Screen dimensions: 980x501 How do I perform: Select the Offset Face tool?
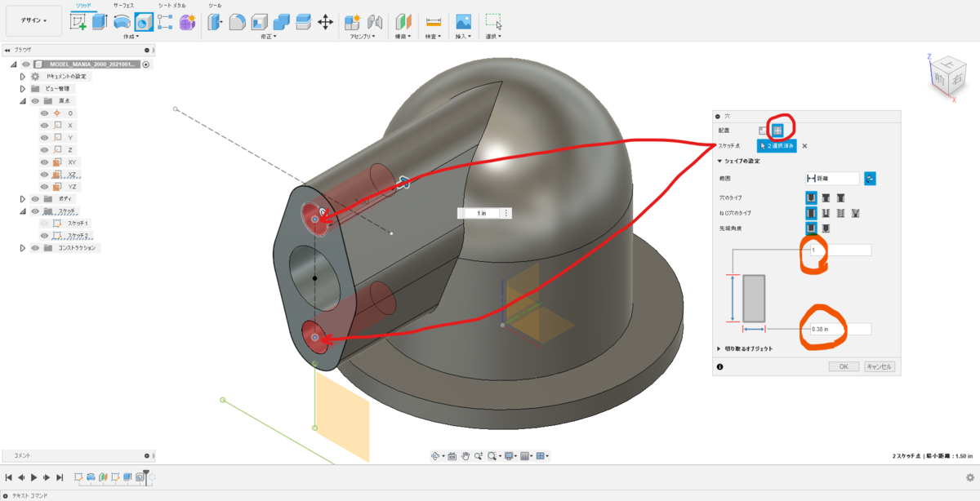(303, 22)
